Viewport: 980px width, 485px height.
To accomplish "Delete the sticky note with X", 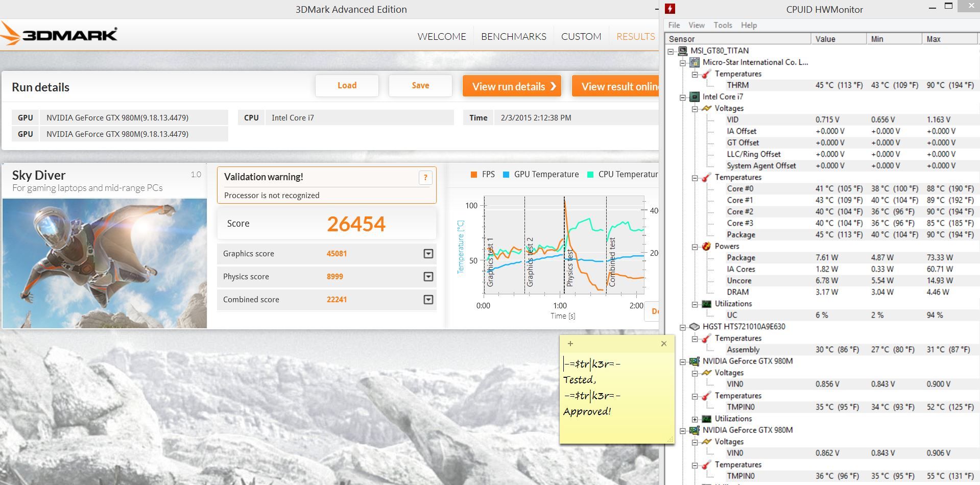I will [664, 344].
